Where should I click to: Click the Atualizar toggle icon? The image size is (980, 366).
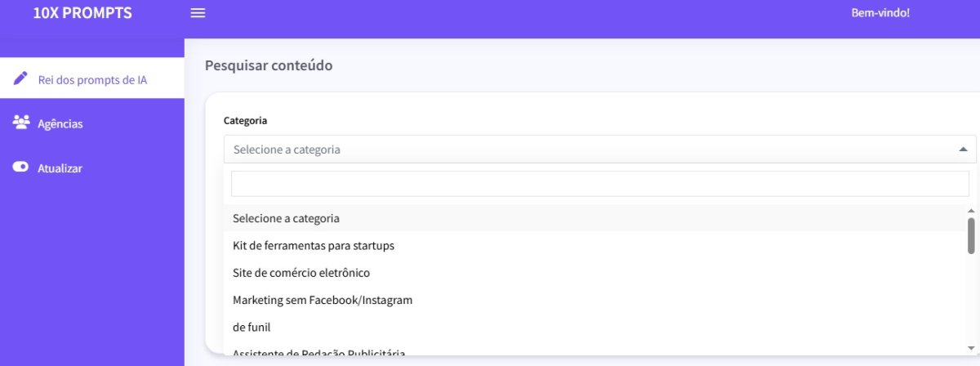point(21,167)
